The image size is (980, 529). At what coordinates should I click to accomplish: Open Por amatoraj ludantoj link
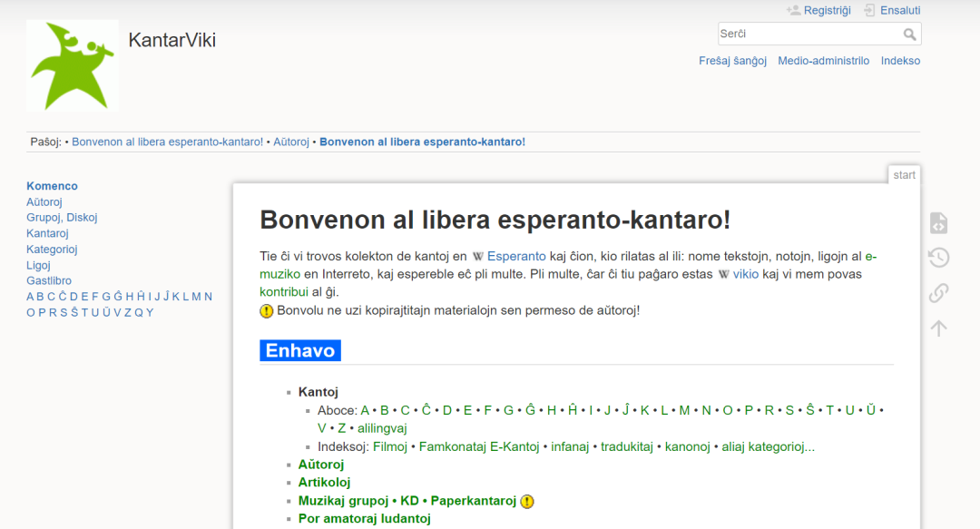pyautogui.click(x=365, y=519)
